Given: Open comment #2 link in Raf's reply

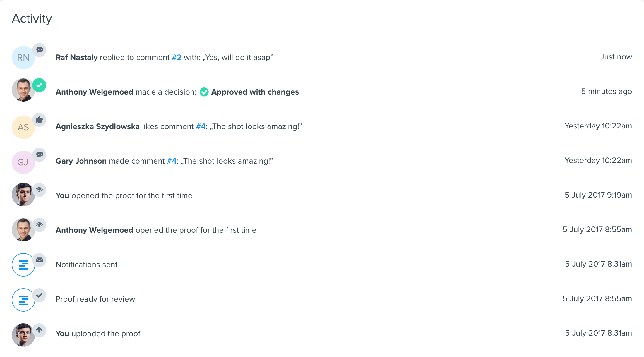Looking at the screenshot, I should point(177,57).
